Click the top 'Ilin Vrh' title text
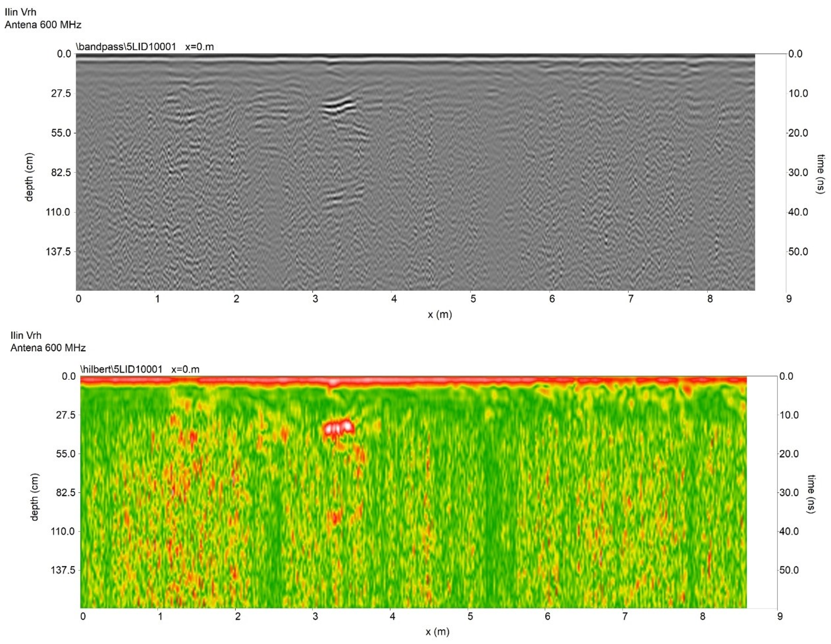Image resolution: width=831 pixels, height=644 pixels. (x=20, y=12)
